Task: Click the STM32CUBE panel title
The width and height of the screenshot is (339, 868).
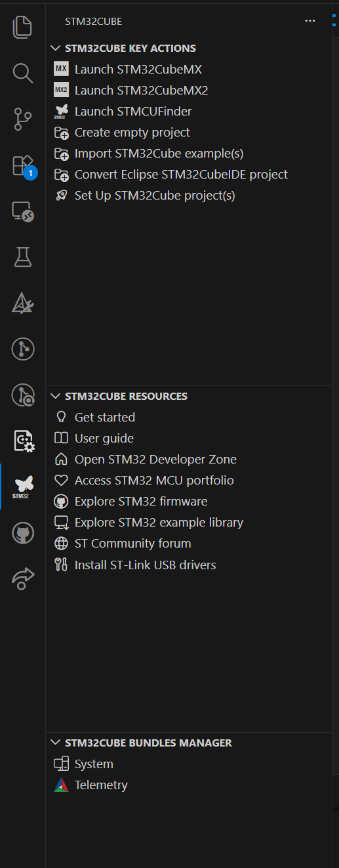Action: (x=93, y=22)
